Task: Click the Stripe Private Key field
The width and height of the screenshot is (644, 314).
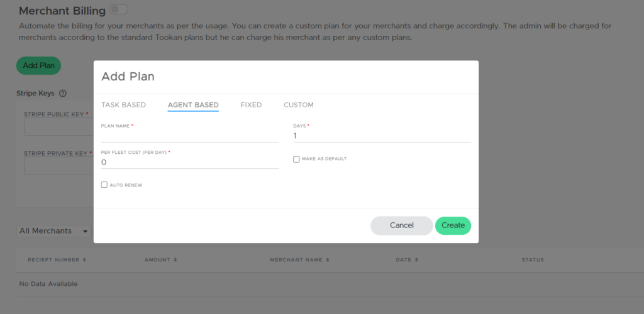Action: point(58,166)
